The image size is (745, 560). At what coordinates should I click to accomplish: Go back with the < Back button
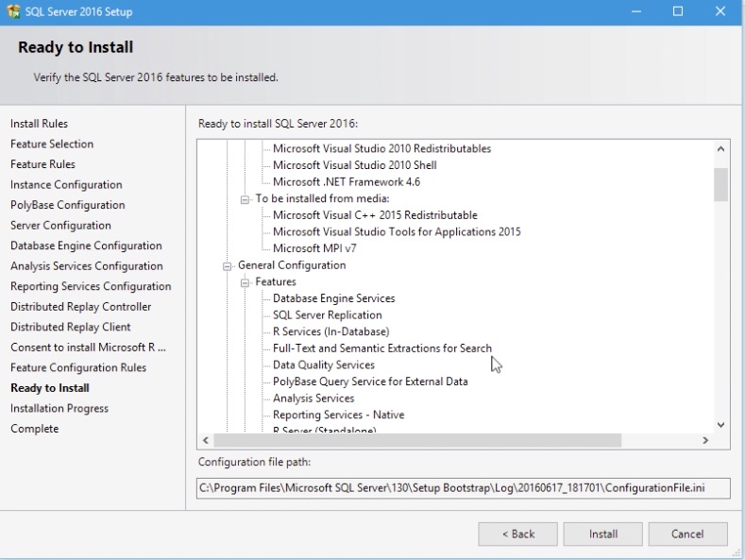(x=517, y=535)
